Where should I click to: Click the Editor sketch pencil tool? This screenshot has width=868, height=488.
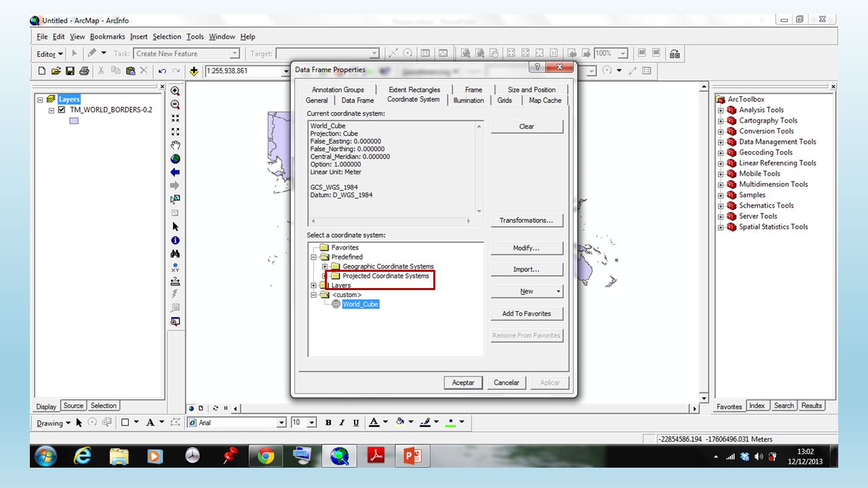click(92, 54)
